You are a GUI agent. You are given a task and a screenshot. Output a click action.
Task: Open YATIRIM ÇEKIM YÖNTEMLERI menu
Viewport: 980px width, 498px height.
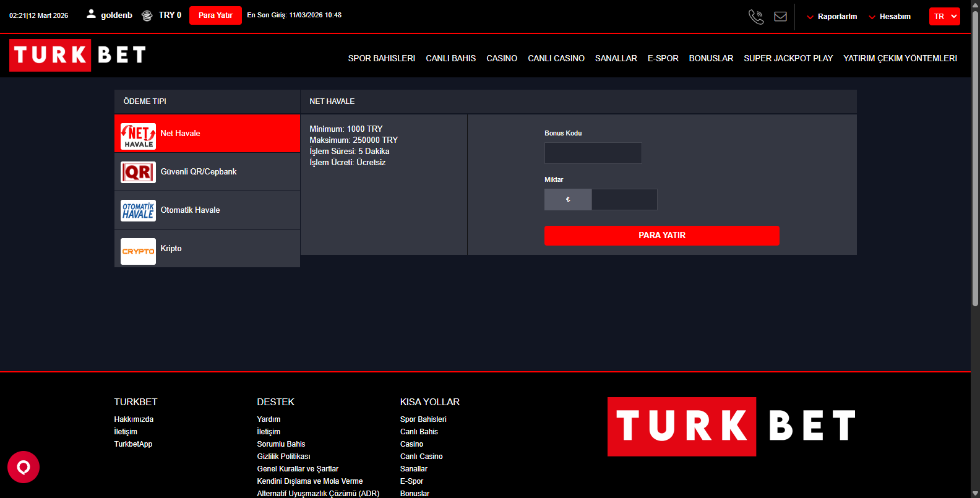900,58
